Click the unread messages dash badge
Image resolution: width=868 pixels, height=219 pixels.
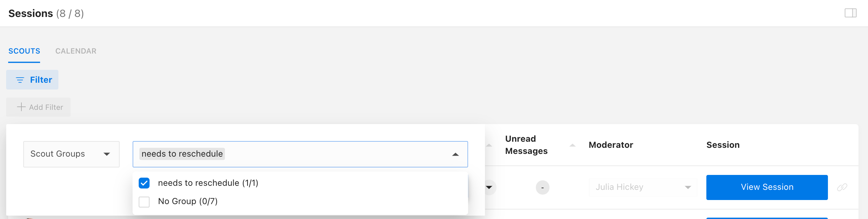tap(542, 187)
